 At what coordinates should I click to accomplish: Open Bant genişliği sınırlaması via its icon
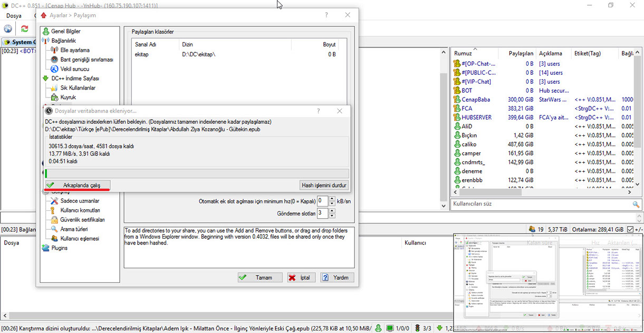coord(54,60)
